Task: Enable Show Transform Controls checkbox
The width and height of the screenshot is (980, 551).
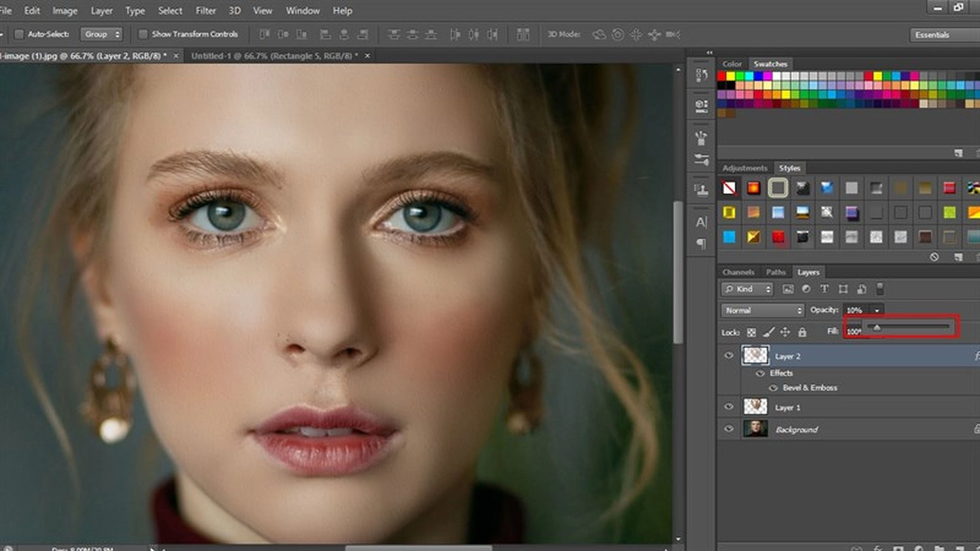Action: point(142,34)
